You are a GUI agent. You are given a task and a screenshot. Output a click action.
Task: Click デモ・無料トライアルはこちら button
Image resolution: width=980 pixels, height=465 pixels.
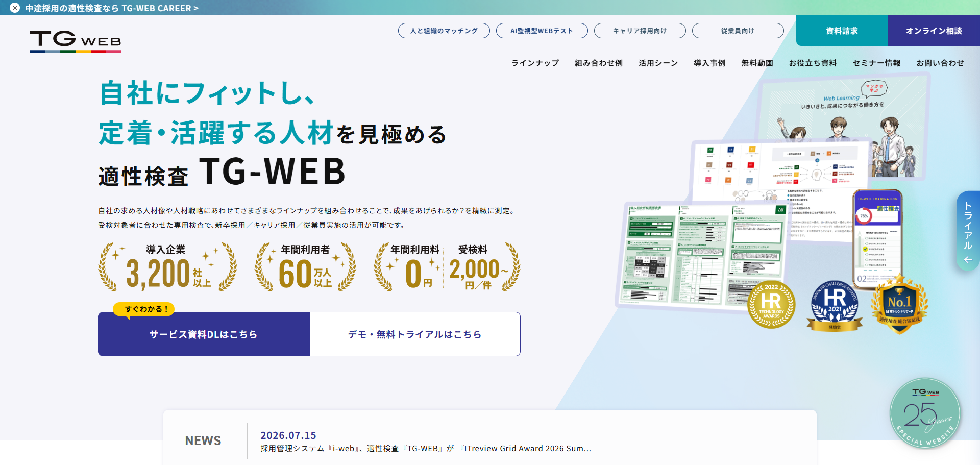coord(415,334)
